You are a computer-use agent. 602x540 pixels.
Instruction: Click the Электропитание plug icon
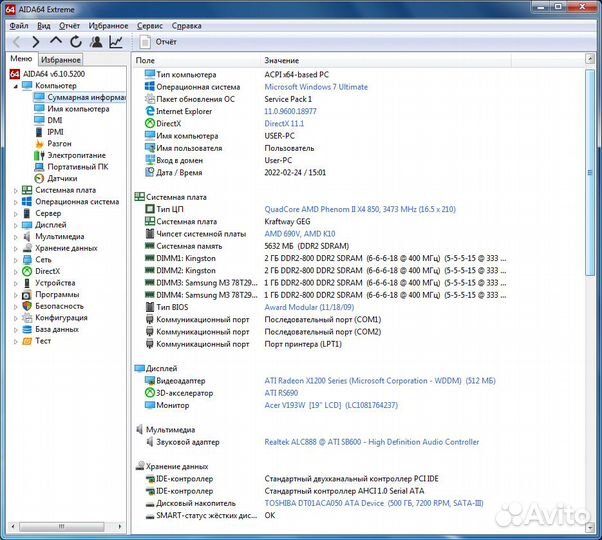click(39, 155)
